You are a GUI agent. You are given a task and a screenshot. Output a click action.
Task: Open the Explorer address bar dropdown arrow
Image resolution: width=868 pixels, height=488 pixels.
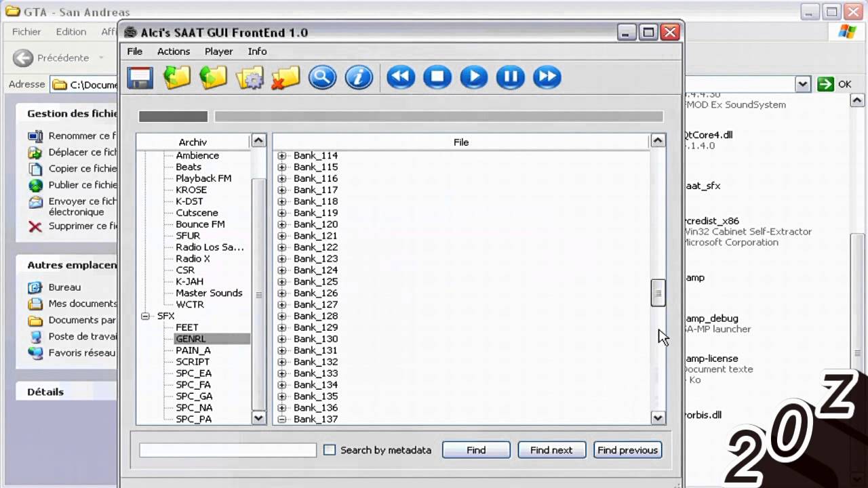pyautogui.click(x=803, y=84)
